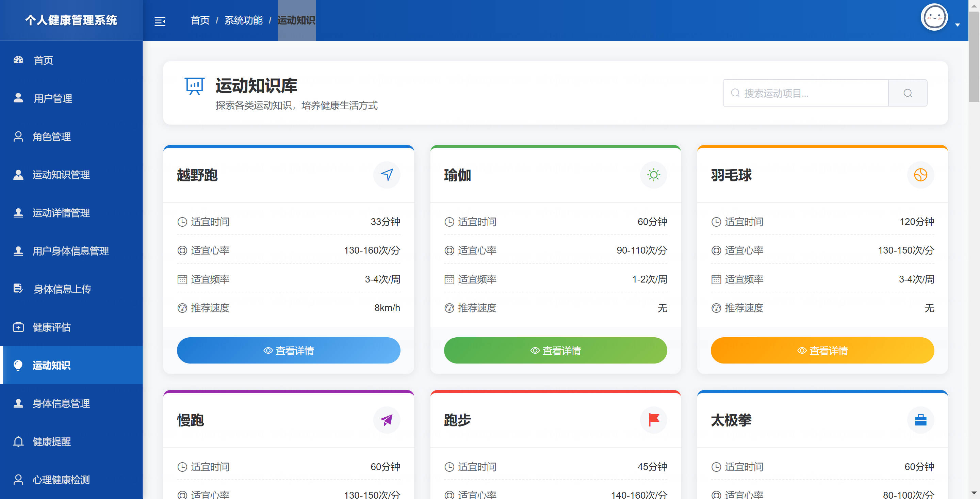The height and width of the screenshot is (499, 980).
Task: Open 首页 in the sidebar
Action: [x=71, y=60]
